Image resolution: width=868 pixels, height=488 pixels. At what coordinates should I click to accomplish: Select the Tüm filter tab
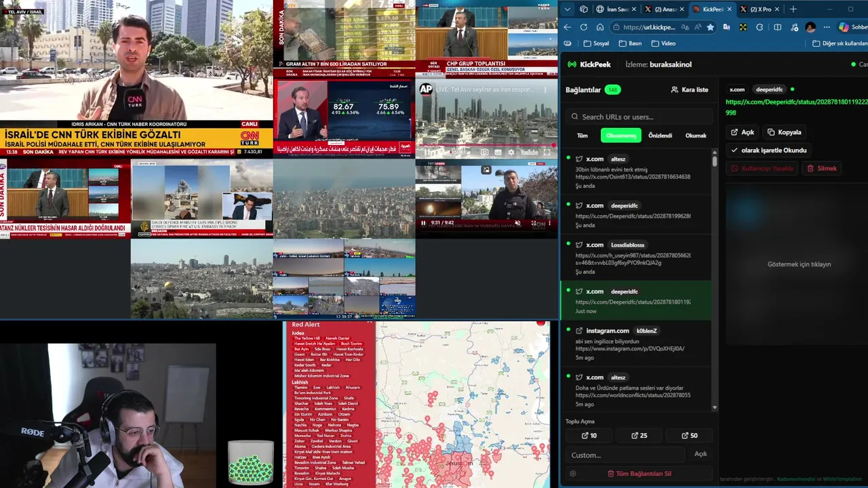[x=582, y=136]
